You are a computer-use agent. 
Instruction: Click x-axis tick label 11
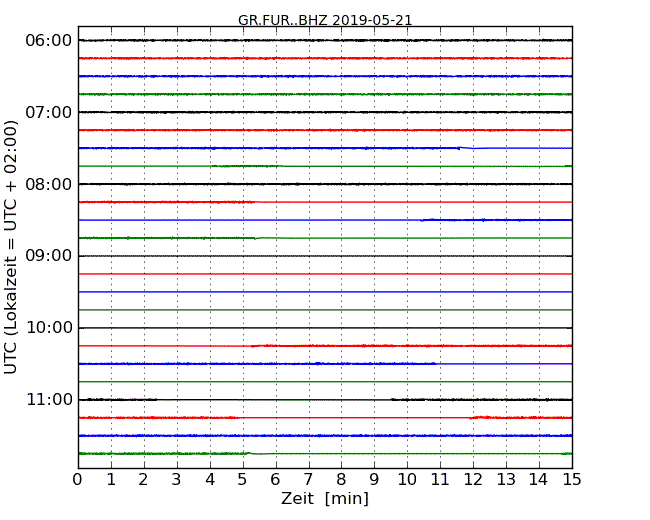tap(440, 479)
